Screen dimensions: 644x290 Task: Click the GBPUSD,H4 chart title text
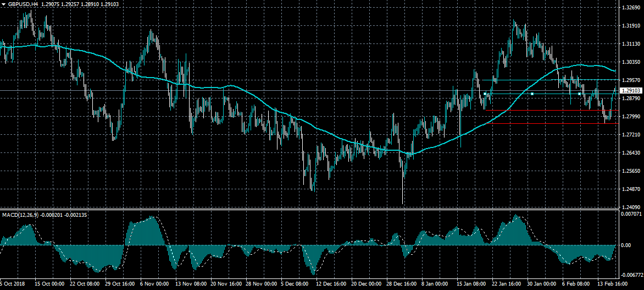point(23,4)
